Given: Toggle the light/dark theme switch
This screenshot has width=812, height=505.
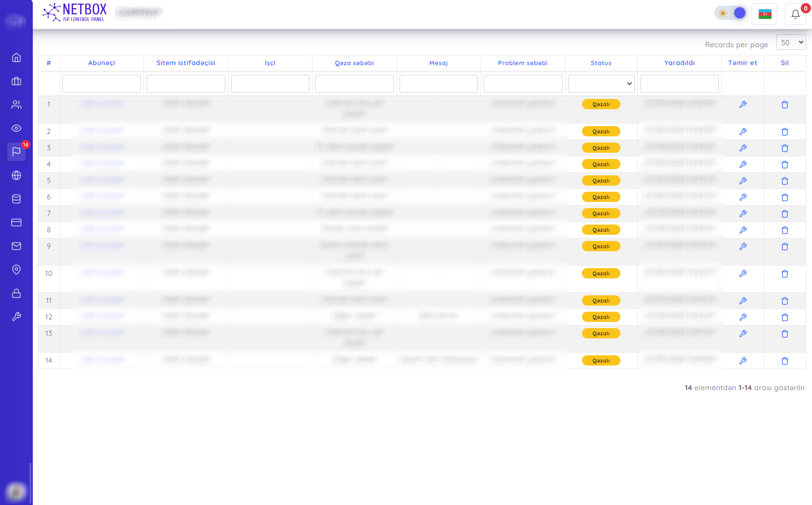Looking at the screenshot, I should [731, 13].
